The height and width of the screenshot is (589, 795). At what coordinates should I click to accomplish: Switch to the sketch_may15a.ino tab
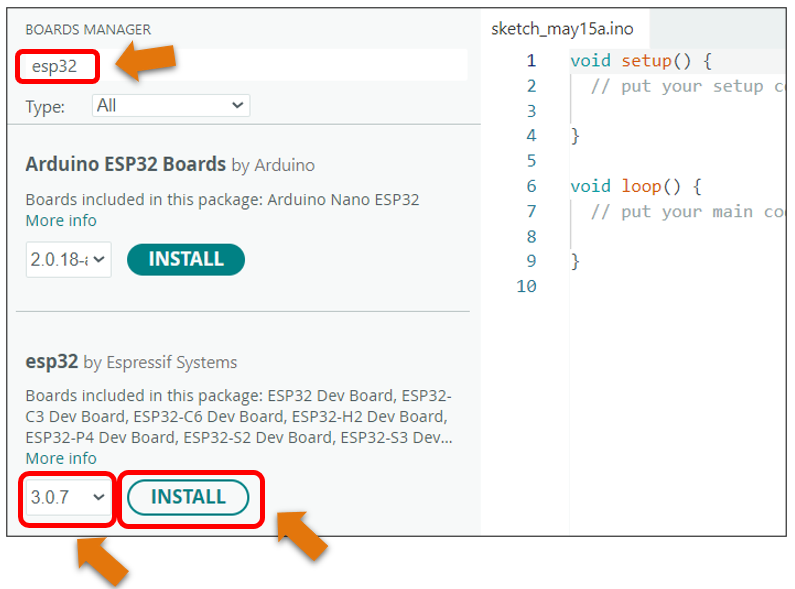562,29
